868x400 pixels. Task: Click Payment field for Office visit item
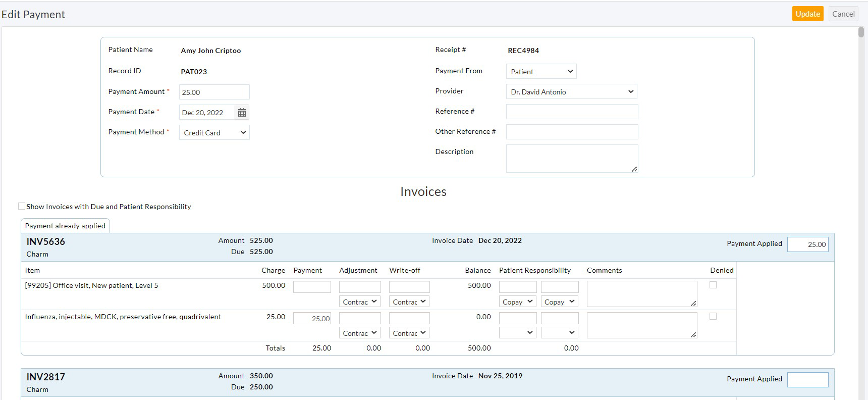312,287
